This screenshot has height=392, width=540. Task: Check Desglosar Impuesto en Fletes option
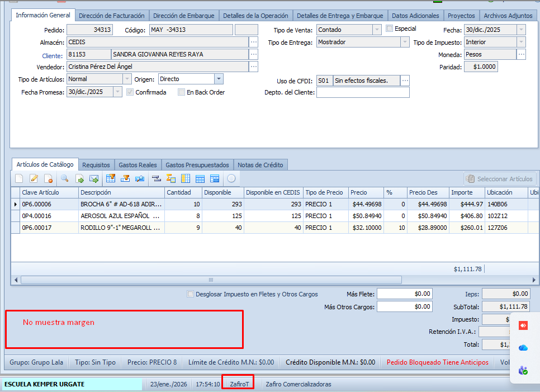pos(191,294)
